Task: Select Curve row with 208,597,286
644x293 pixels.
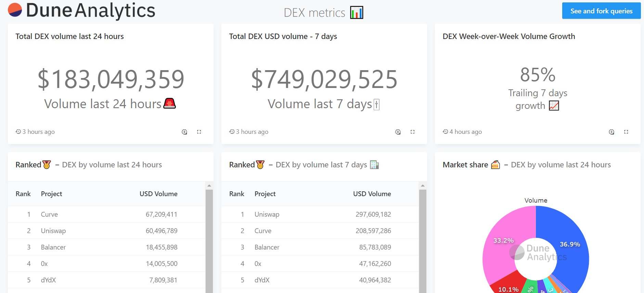Action: [320, 231]
